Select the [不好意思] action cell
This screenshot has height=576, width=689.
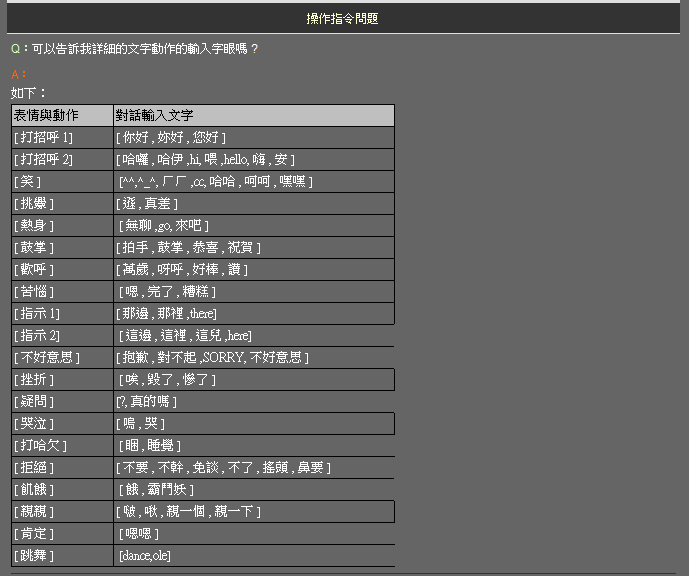point(62,358)
